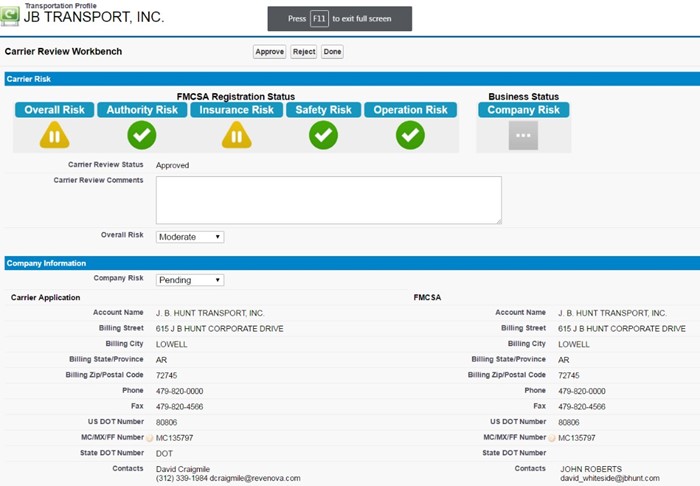Click the green Authority Risk checkmark icon
Image resolution: width=700 pixels, height=486 pixels.
(x=142, y=135)
